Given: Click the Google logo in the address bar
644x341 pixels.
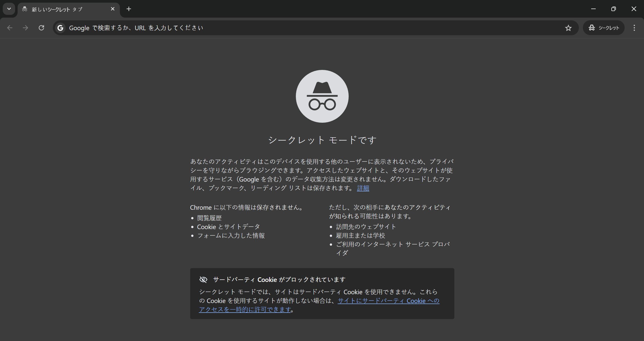Looking at the screenshot, I should click(60, 28).
